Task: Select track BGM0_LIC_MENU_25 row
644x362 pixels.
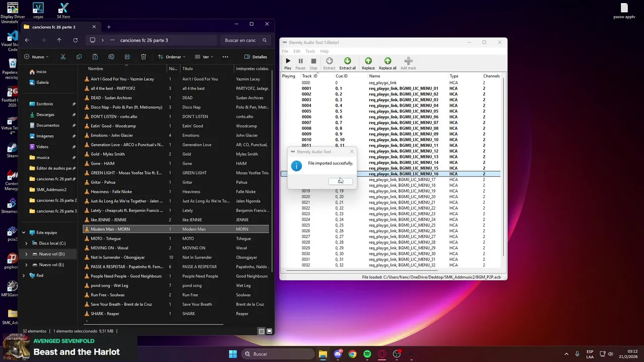Action: [x=390, y=225]
